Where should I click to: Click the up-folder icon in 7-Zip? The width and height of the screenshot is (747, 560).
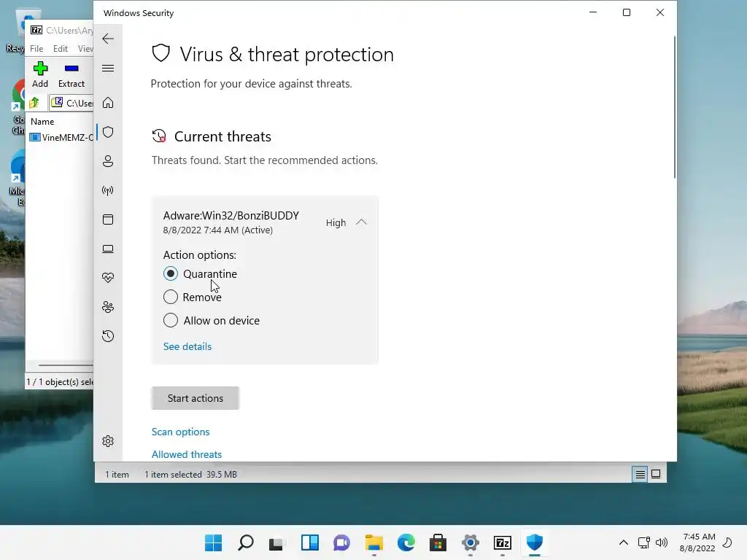pyautogui.click(x=34, y=103)
